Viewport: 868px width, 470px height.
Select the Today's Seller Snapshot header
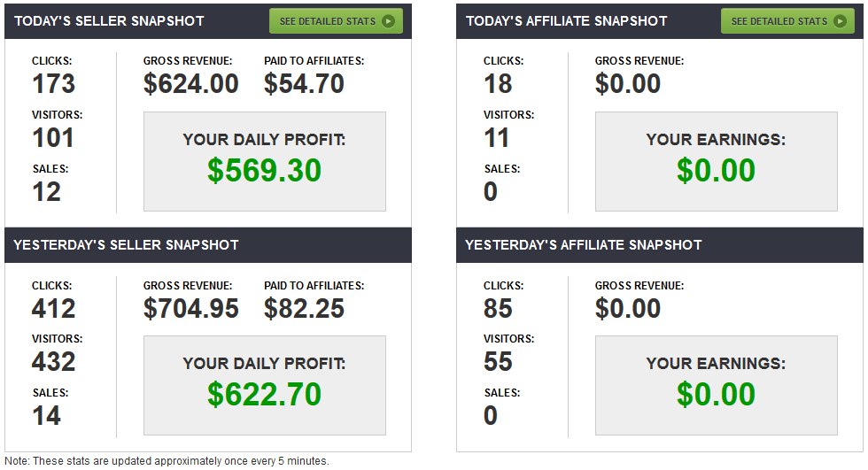click(109, 20)
